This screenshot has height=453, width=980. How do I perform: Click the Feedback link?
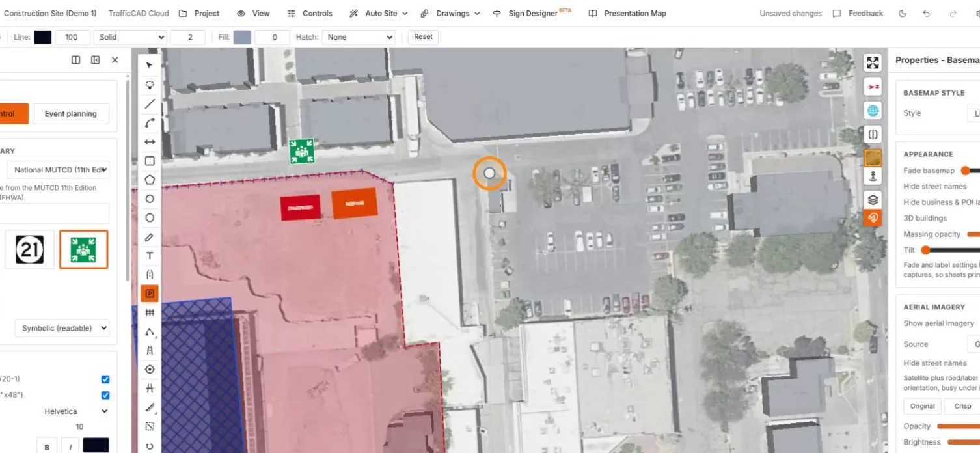pyautogui.click(x=858, y=13)
